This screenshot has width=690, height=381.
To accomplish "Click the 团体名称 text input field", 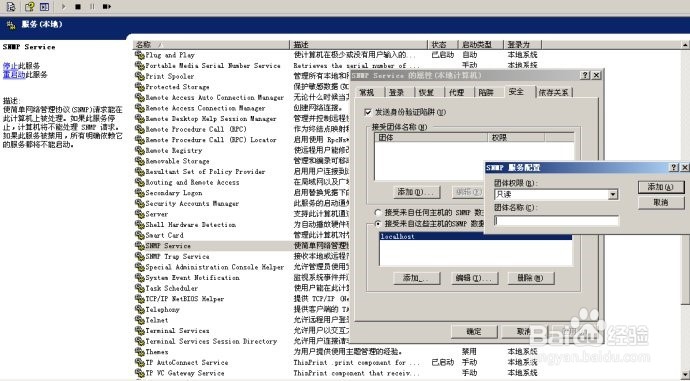I will click(557, 220).
